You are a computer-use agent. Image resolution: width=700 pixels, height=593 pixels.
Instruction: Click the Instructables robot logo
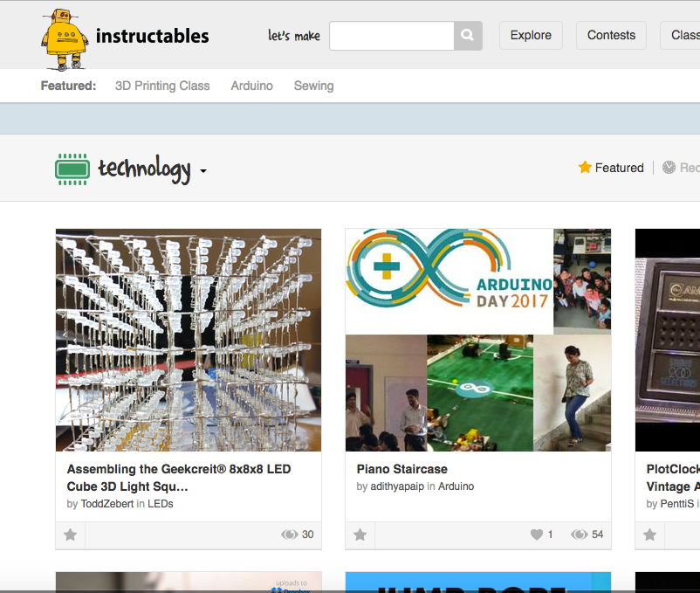tap(65, 40)
